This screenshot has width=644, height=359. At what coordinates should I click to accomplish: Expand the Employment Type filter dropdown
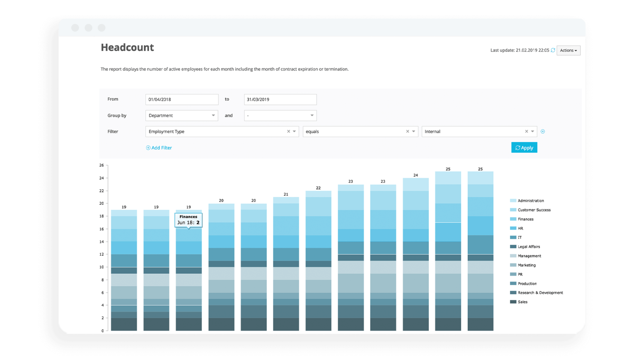pyautogui.click(x=294, y=131)
